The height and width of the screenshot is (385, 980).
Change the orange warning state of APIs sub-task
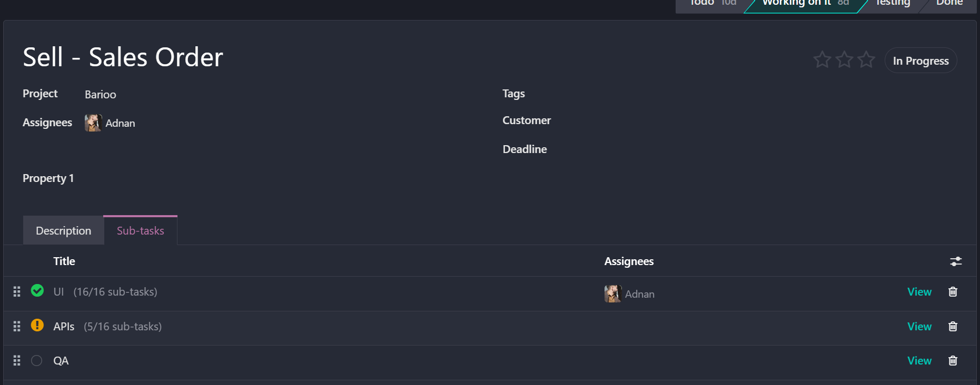tap(37, 326)
